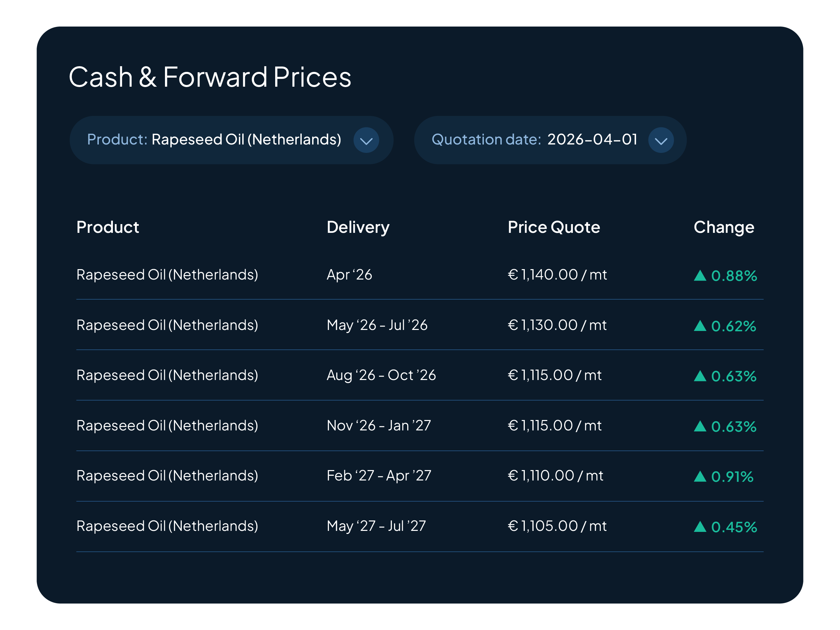Click the up triangle next to 0.62%
The width and height of the screenshot is (840, 630).
[x=700, y=326]
